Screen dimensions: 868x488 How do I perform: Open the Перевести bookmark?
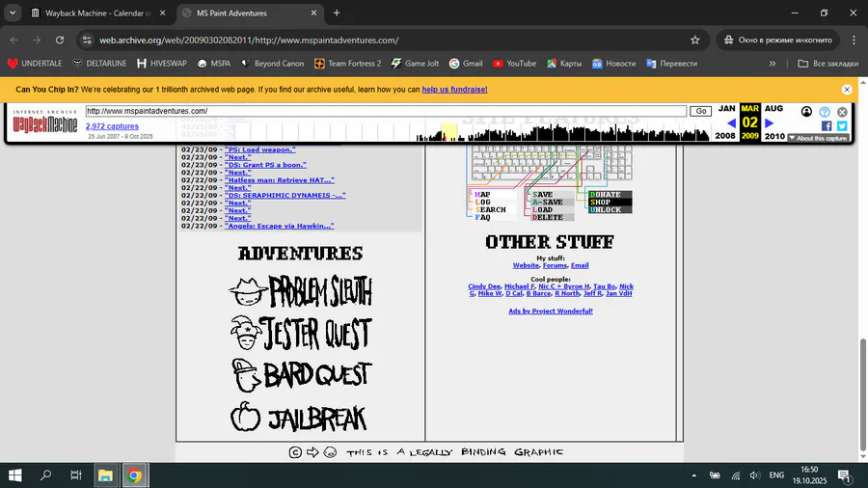(x=671, y=64)
